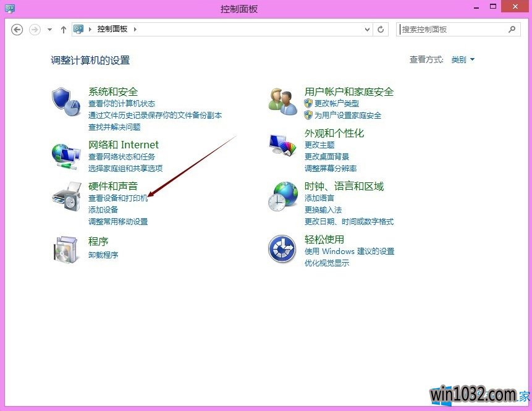The image size is (532, 411).
Task: Open the Ease of Access icon
Action: [x=282, y=249]
